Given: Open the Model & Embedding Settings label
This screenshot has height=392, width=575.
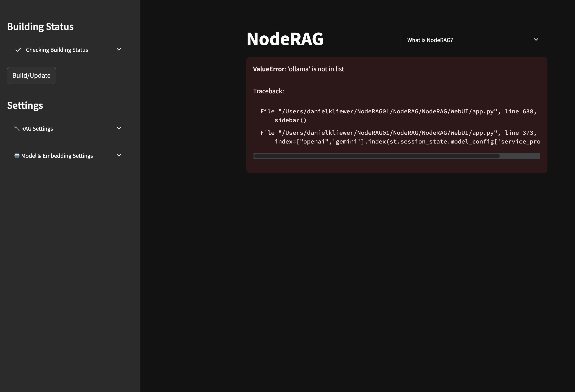Looking at the screenshot, I should pos(57,156).
